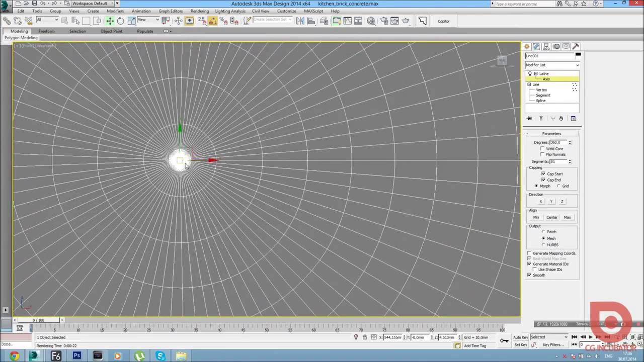
Task: Click the Align Max button
Action: pyautogui.click(x=567, y=217)
